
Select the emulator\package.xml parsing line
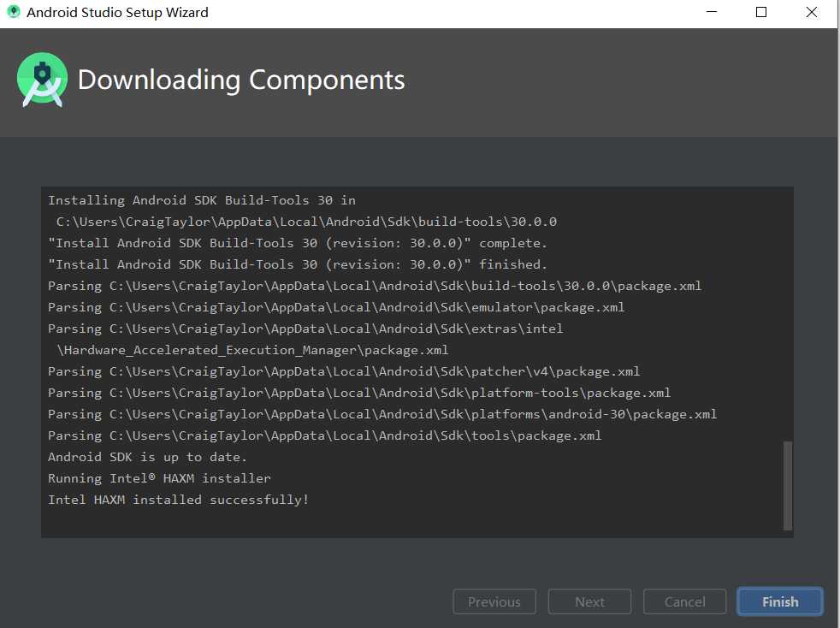[336, 307]
